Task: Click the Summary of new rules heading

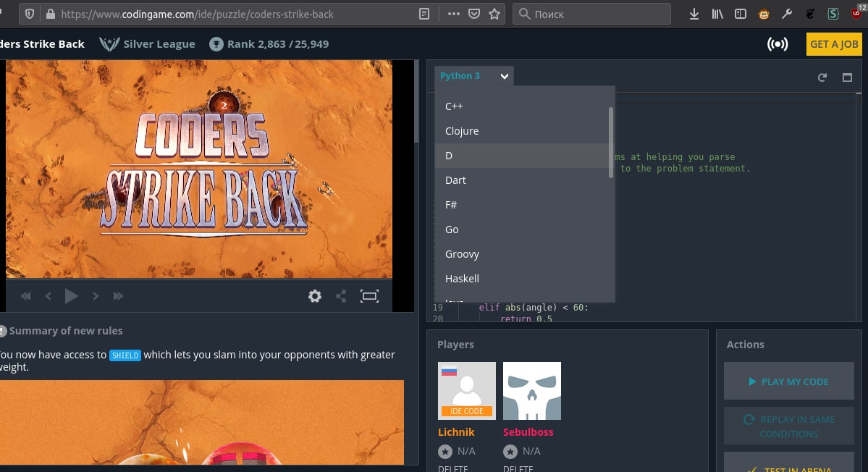Action: coord(66,331)
